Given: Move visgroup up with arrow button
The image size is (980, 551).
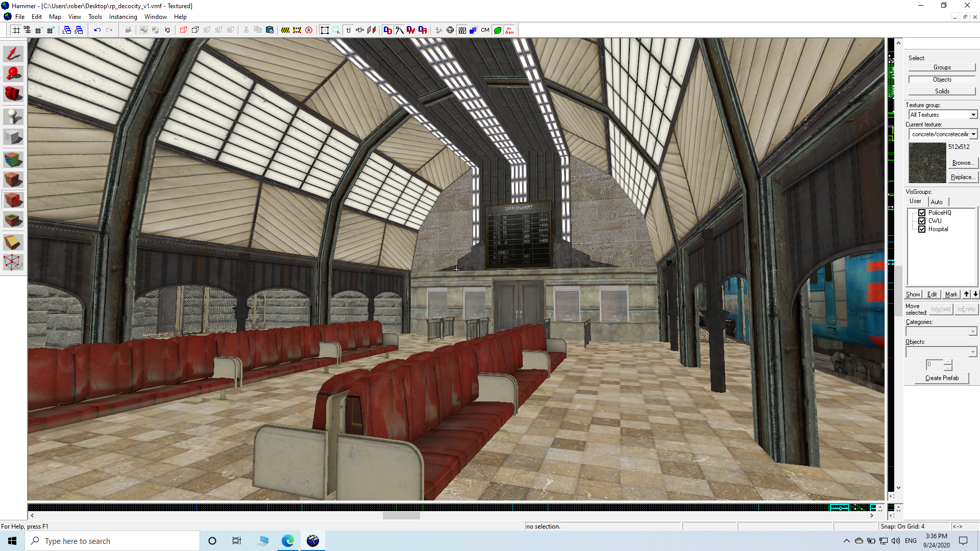Looking at the screenshot, I should [x=966, y=294].
